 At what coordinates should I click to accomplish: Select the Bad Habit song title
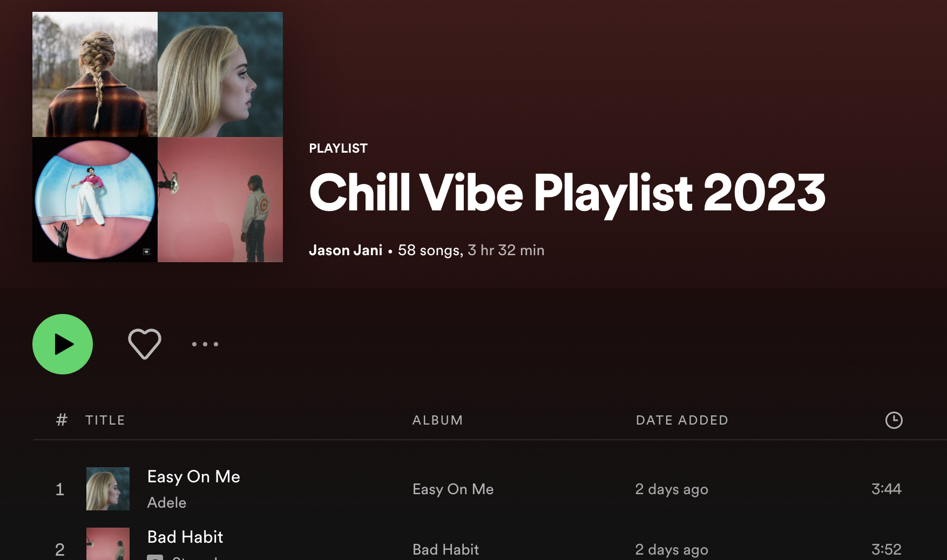(185, 537)
